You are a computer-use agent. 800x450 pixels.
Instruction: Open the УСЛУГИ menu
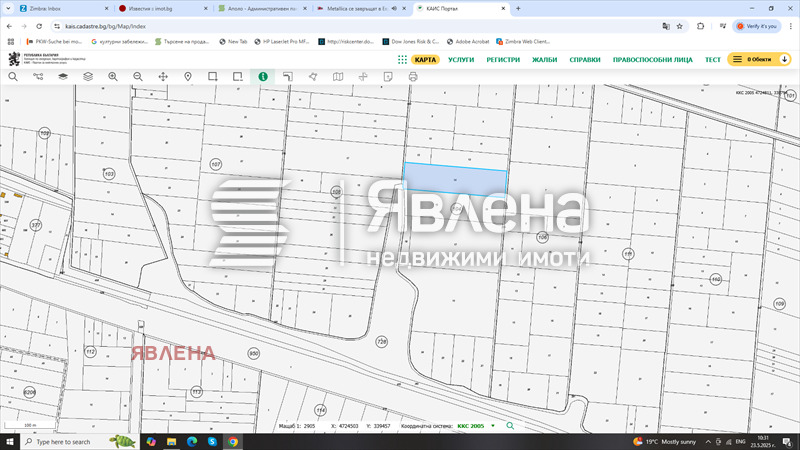click(x=461, y=60)
